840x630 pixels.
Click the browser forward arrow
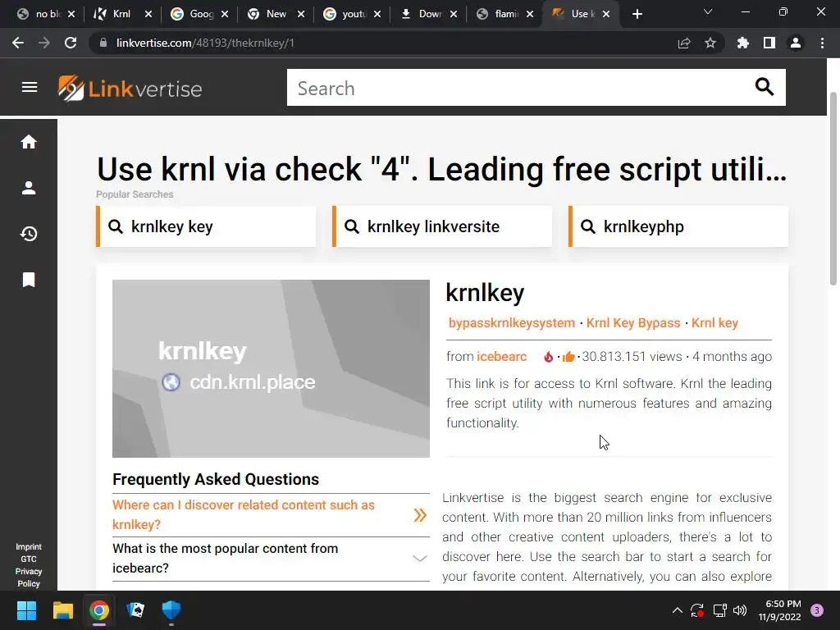pos(44,43)
